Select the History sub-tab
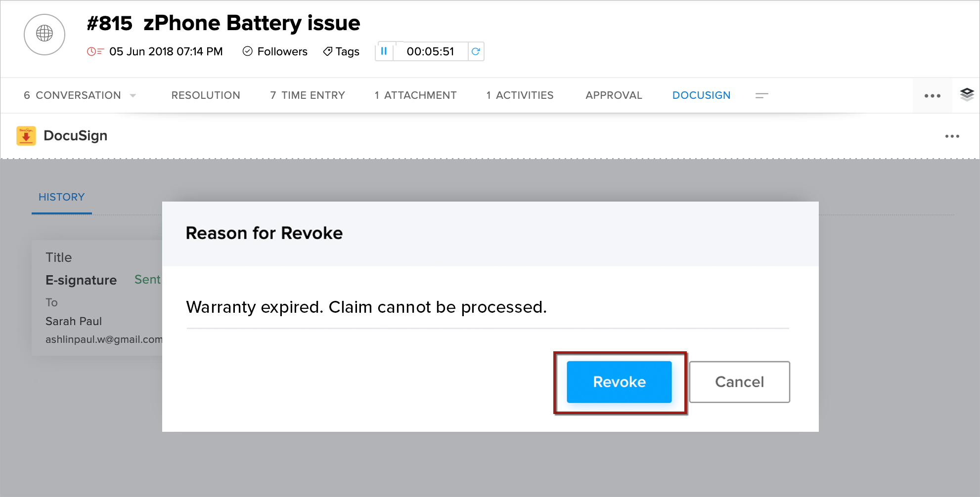Screen dimensions: 980x497 [62, 197]
